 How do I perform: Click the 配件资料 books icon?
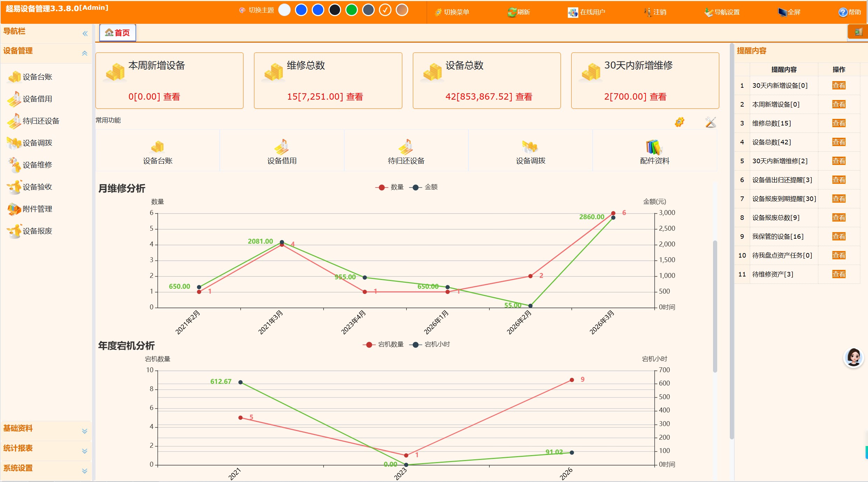click(x=654, y=147)
